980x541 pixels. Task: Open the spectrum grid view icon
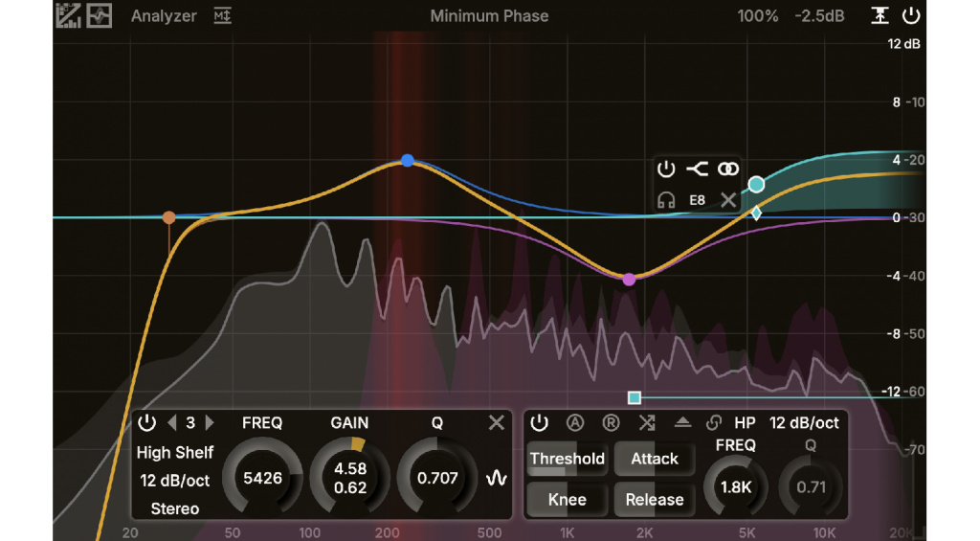tap(68, 15)
